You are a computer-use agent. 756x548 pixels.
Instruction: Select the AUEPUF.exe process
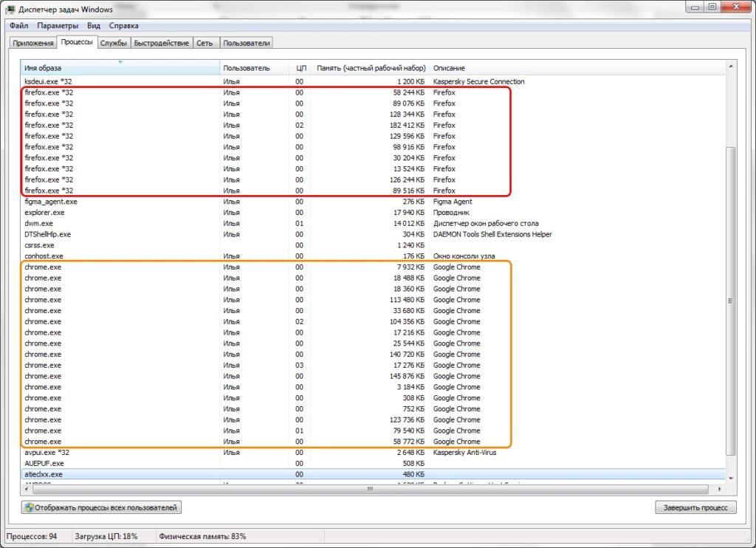tap(373, 464)
